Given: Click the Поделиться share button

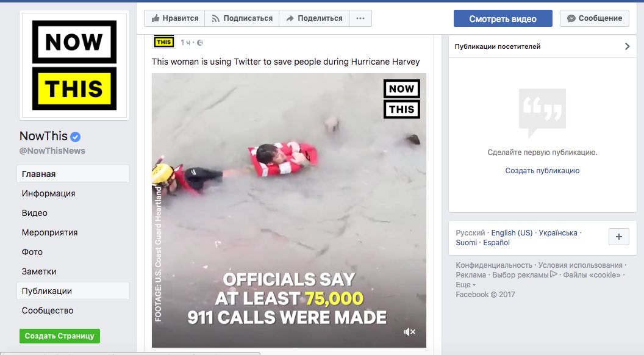Looking at the screenshot, I should click(x=314, y=18).
